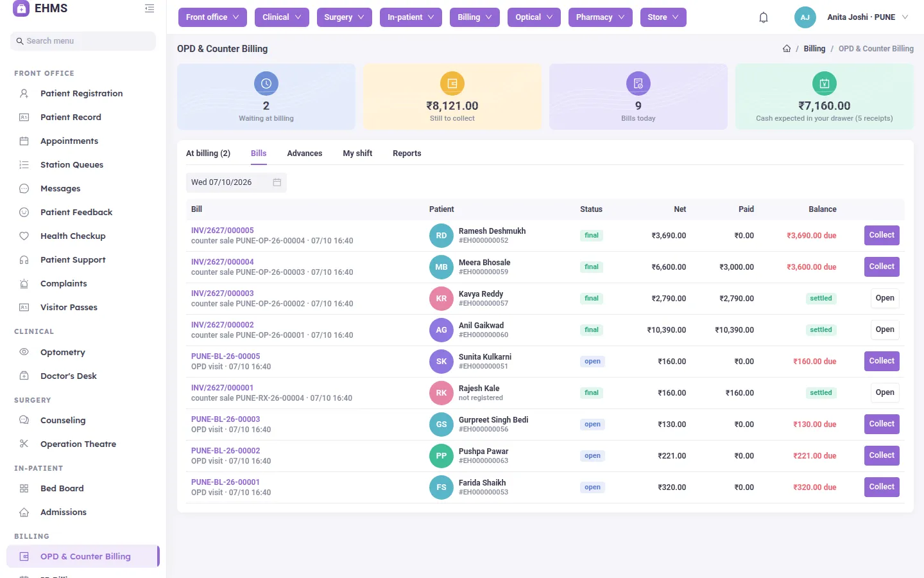Screen dimensions: 924x578
Task: Click the bill date field
Action: pyautogui.click(x=236, y=182)
